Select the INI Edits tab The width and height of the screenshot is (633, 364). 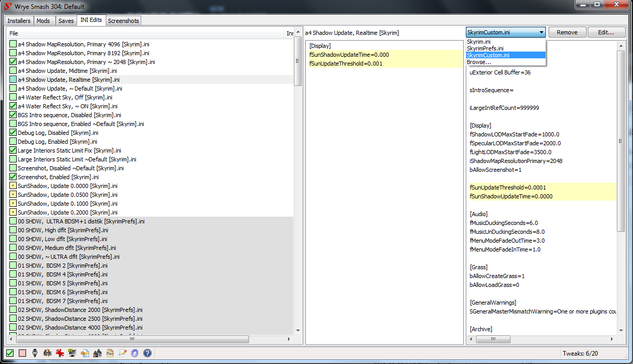click(x=91, y=20)
